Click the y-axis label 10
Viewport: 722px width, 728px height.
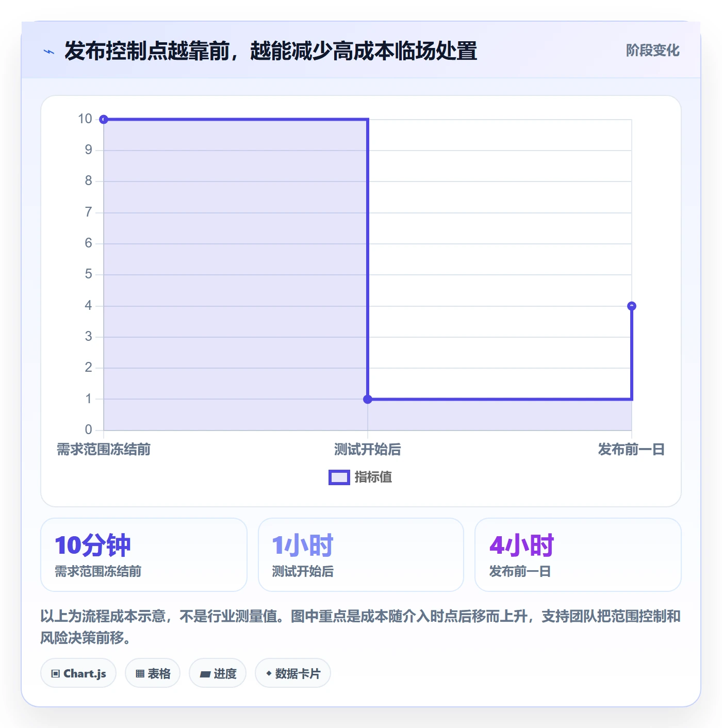(85, 119)
